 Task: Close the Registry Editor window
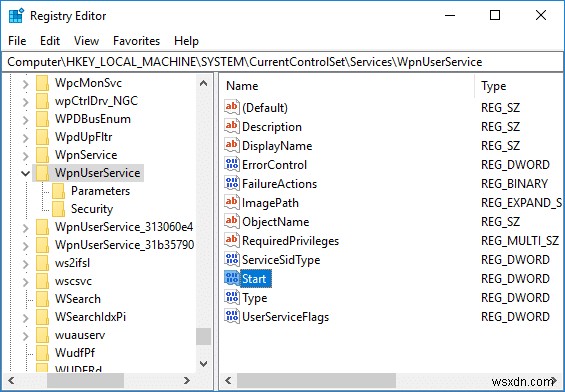pyautogui.click(x=540, y=15)
